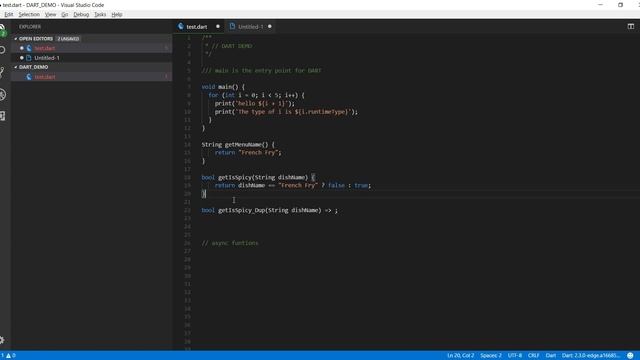Open the Debug view in activity bar
Screen dimensions: 640x360
2,95
